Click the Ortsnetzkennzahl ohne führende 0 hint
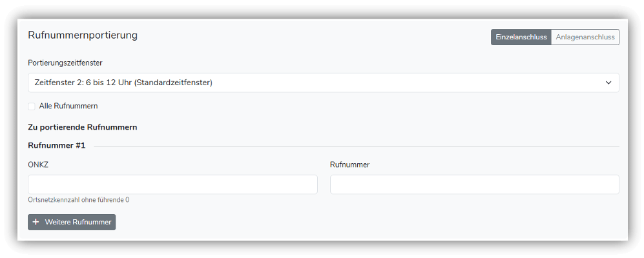Image resolution: width=644 pixels, height=258 pixels. point(79,200)
